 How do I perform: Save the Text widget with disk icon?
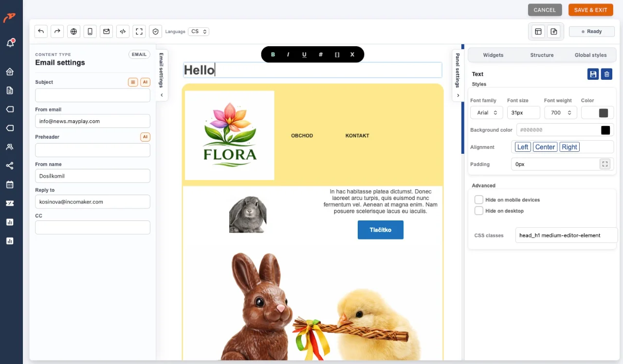[x=593, y=74]
